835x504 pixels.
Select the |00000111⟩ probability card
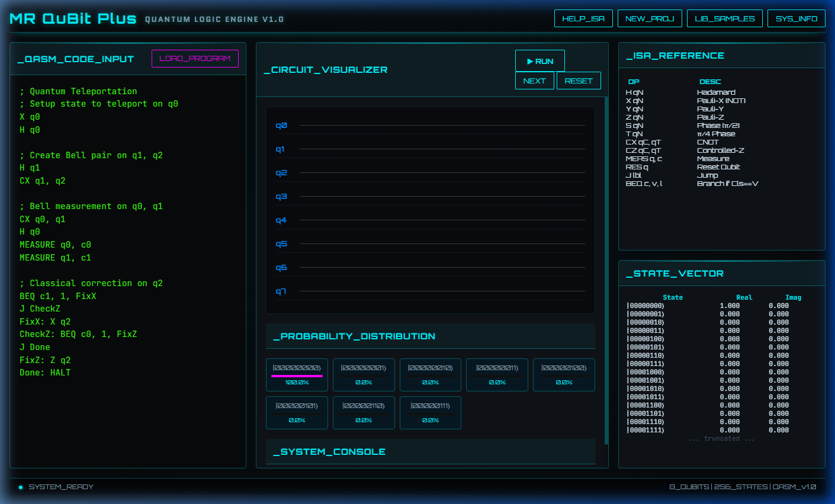[x=431, y=413]
